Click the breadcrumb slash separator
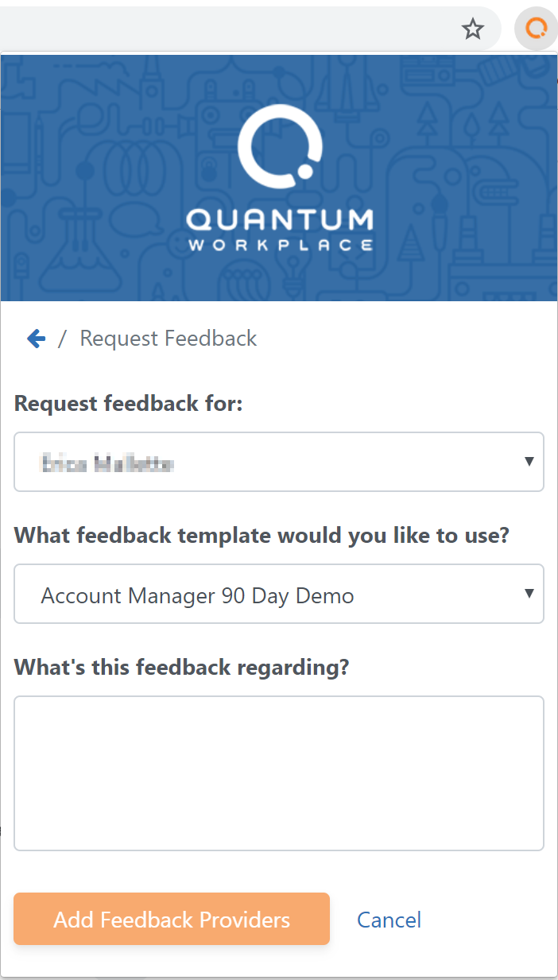 click(63, 339)
